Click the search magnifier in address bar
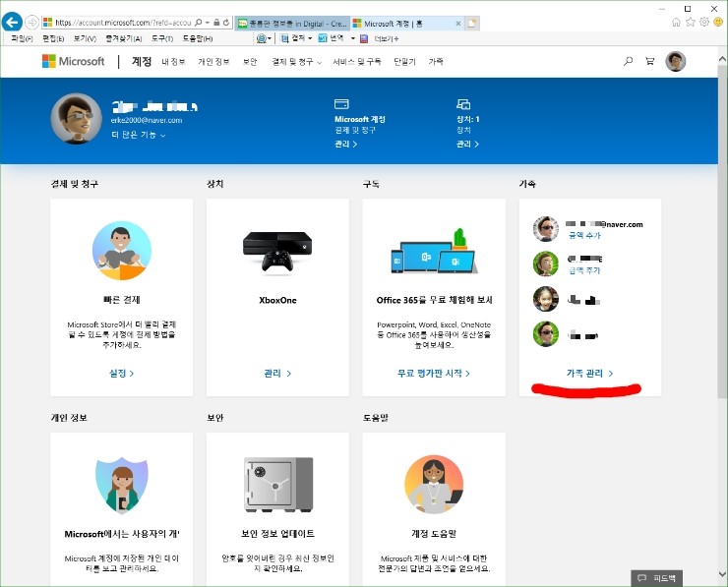 pyautogui.click(x=199, y=23)
